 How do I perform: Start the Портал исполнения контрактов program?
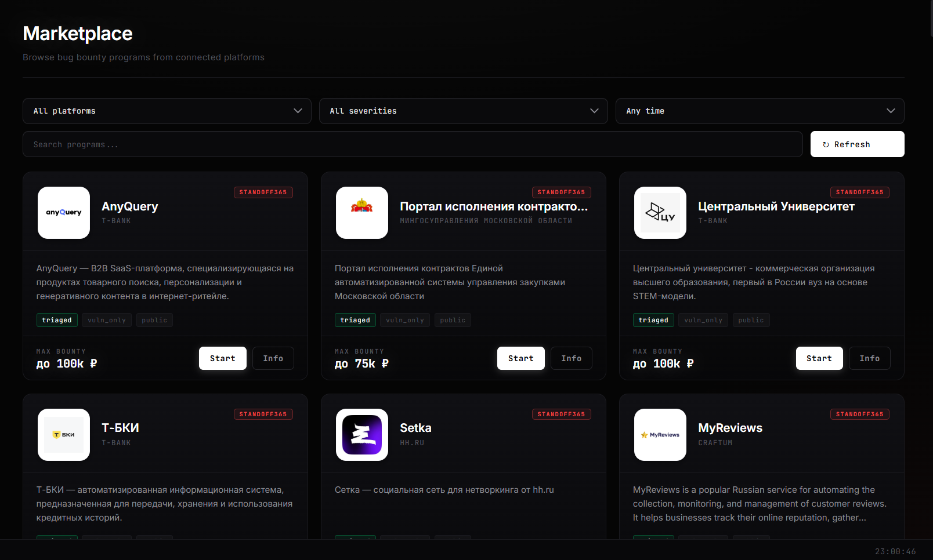click(x=521, y=358)
